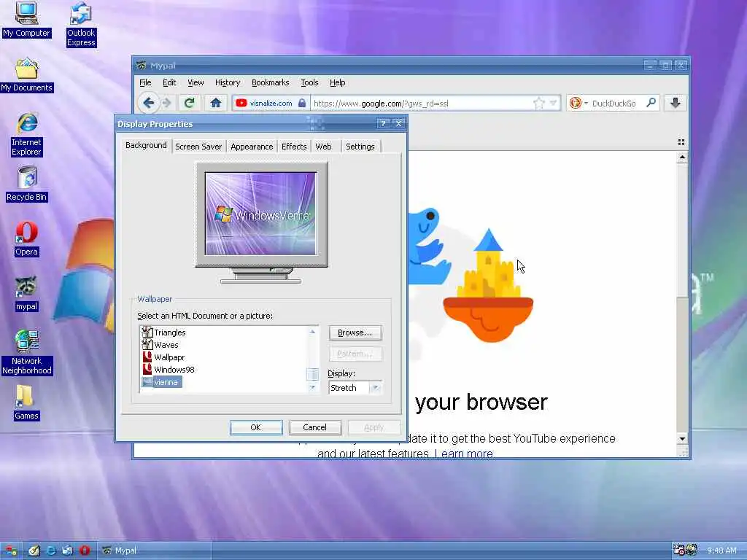Viewport: 747px width, 560px height.
Task: Go to home page in Mypal
Action: click(216, 103)
